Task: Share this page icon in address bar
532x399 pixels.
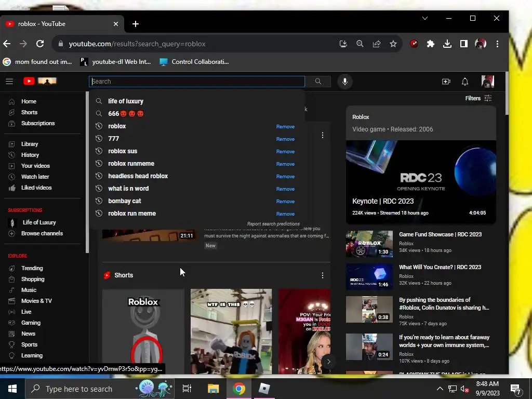Action: click(377, 44)
